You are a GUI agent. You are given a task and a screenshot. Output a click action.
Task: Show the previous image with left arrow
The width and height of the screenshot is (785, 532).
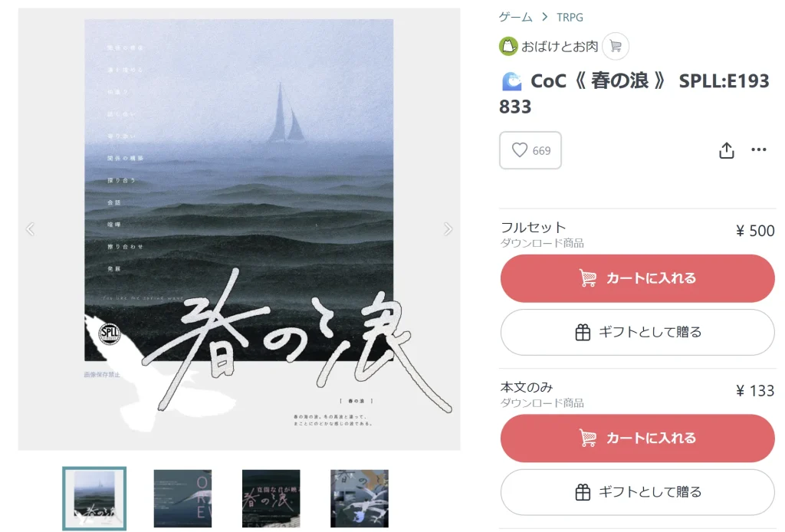click(30, 228)
